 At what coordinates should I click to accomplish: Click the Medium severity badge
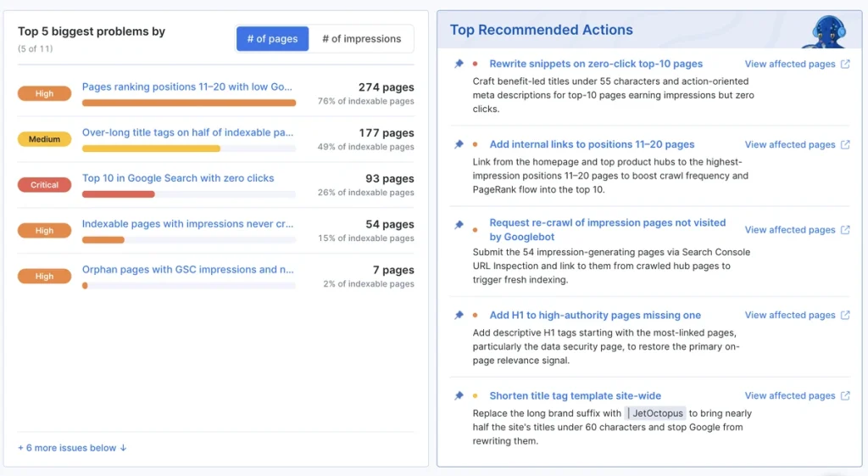click(x=44, y=139)
